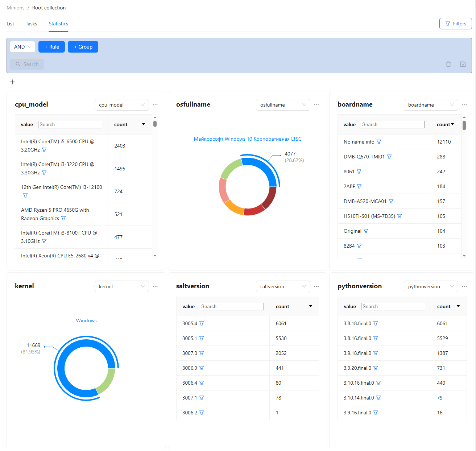This screenshot has width=476, height=451.
Task: Focus the cpu_model value search field
Action: click(70, 124)
